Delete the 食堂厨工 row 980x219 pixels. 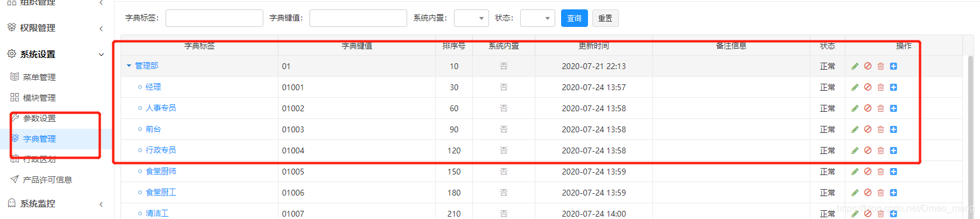[x=881, y=193]
